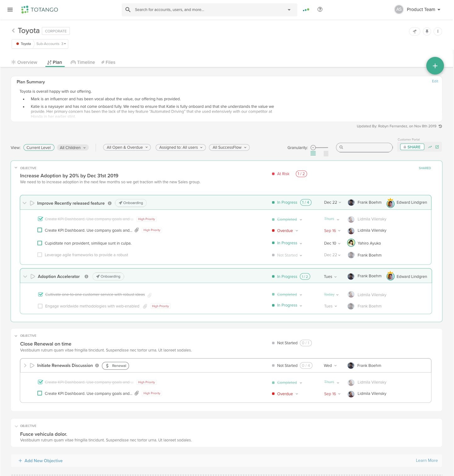Select expanded granularity rows icon
The height and width of the screenshot is (476, 454).
tap(326, 153)
